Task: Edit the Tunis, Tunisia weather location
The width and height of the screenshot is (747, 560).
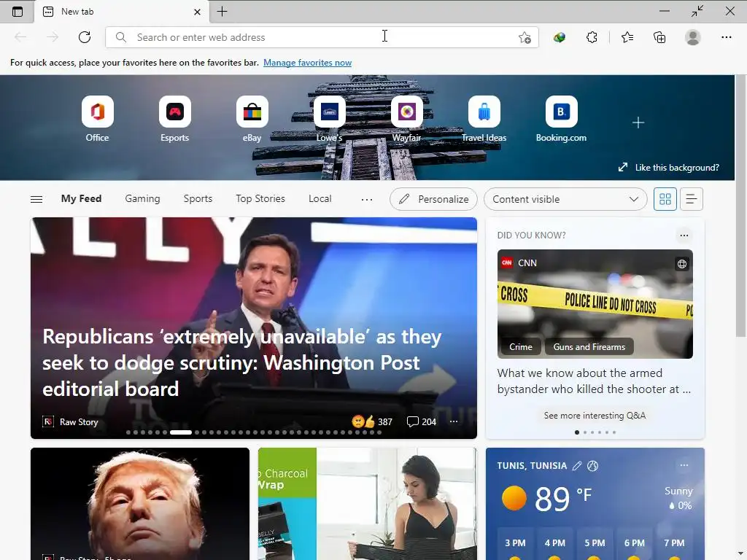Action: (x=577, y=466)
